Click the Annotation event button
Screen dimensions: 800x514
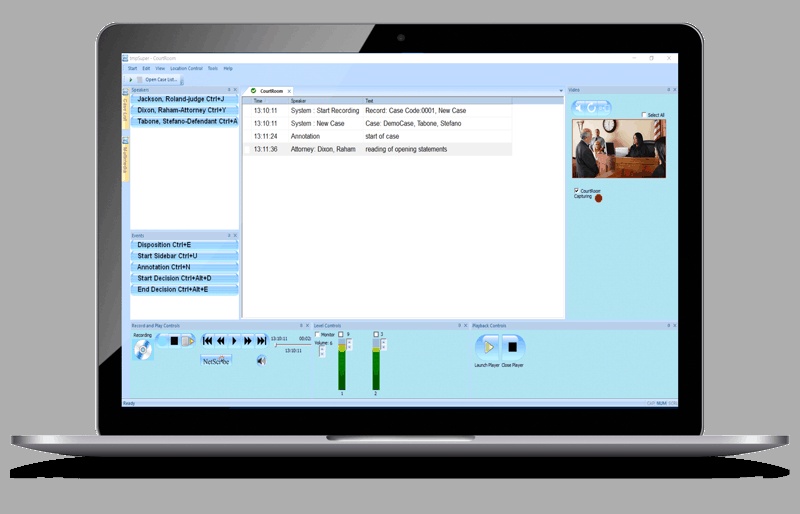[x=184, y=267]
